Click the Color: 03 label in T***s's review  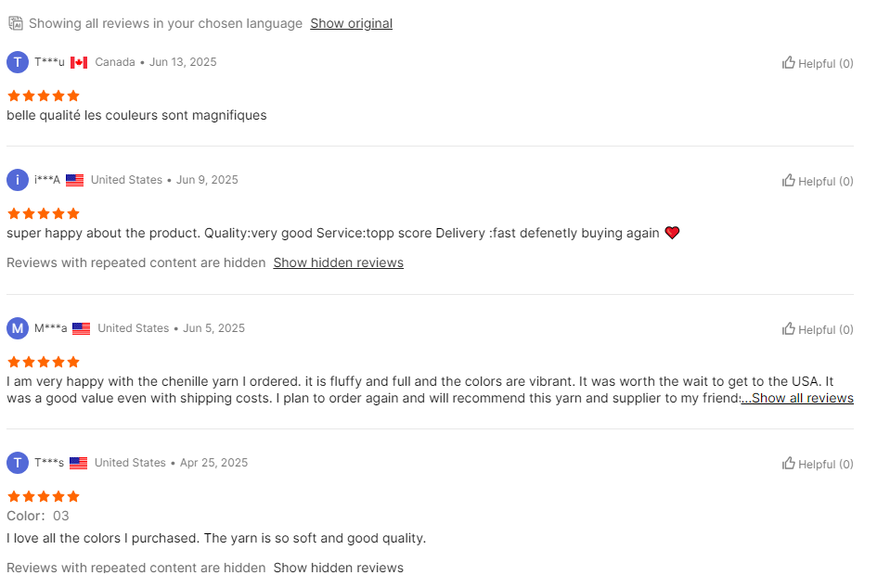(38, 516)
